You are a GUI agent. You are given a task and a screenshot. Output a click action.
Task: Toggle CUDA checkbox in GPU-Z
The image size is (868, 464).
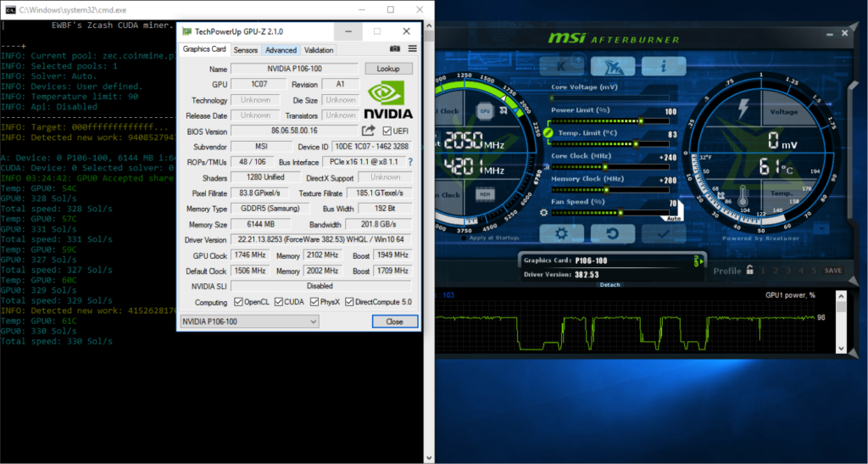pyautogui.click(x=278, y=302)
